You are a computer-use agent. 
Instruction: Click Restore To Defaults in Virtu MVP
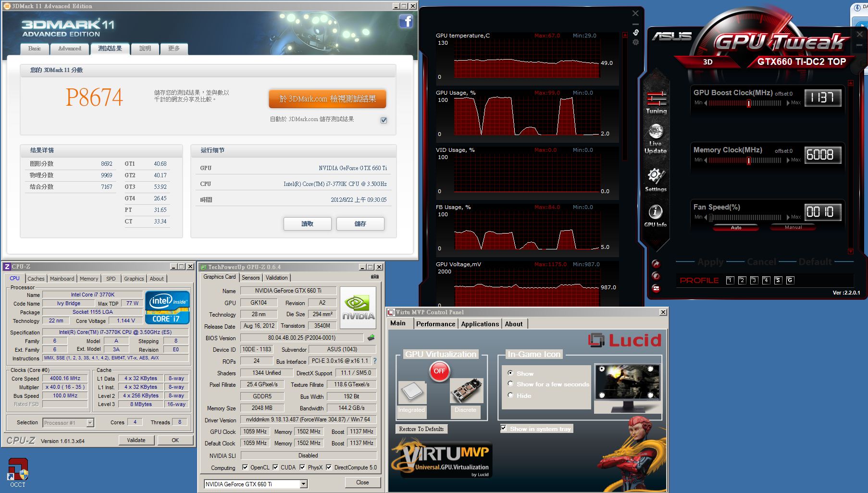pos(421,429)
